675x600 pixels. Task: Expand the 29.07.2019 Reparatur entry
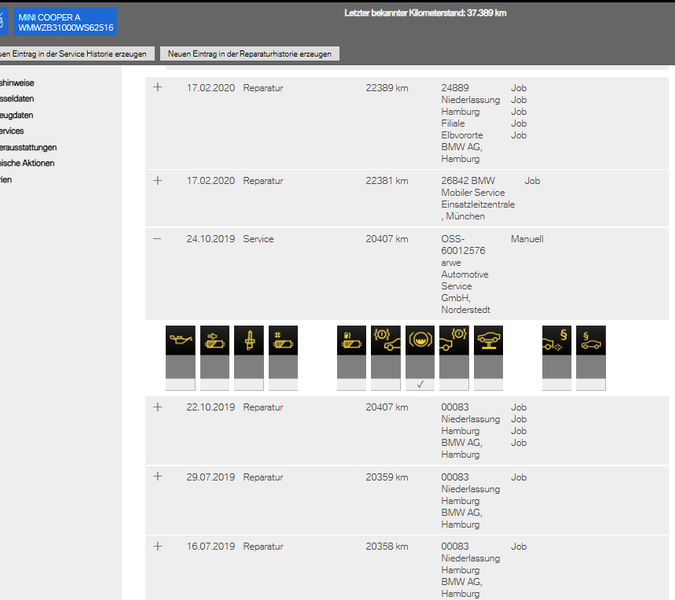[158, 476]
